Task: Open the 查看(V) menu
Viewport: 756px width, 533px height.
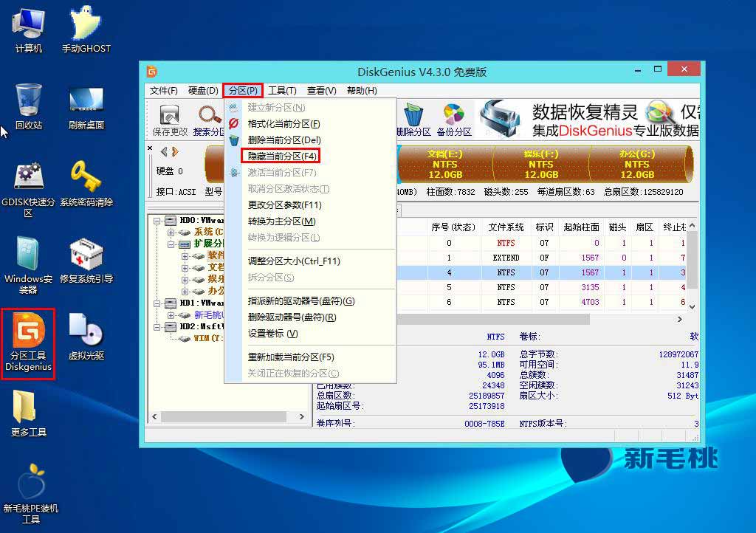Action: tap(321, 91)
